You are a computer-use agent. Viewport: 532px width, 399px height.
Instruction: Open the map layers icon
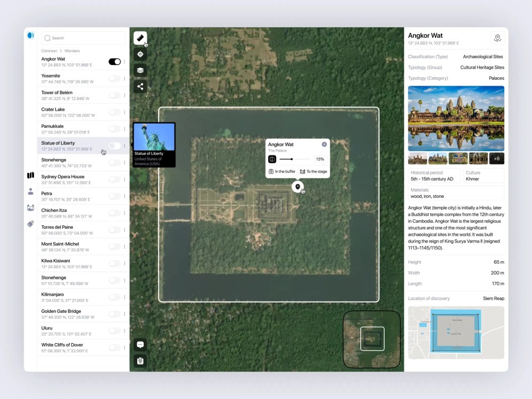pos(140,71)
